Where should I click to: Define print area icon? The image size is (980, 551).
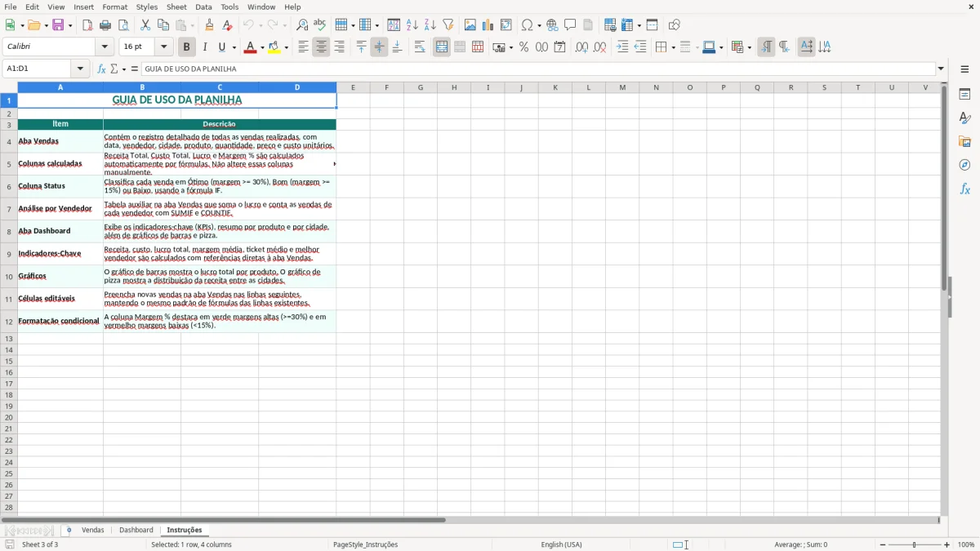(x=610, y=25)
